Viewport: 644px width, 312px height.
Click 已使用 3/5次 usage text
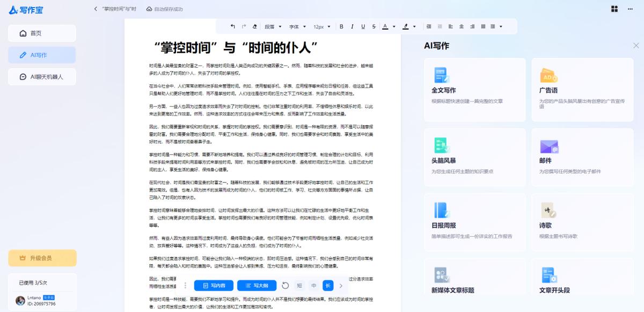(33, 282)
